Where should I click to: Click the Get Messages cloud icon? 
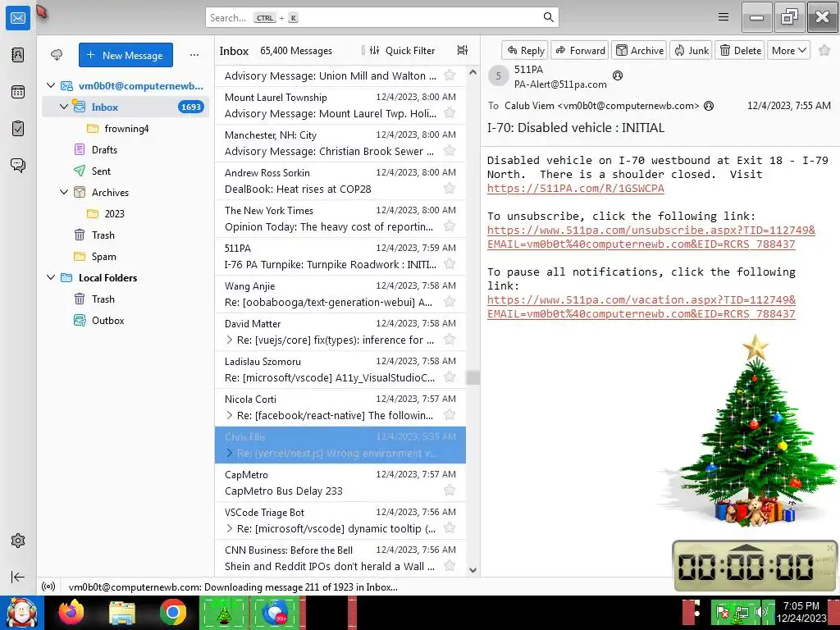57,55
